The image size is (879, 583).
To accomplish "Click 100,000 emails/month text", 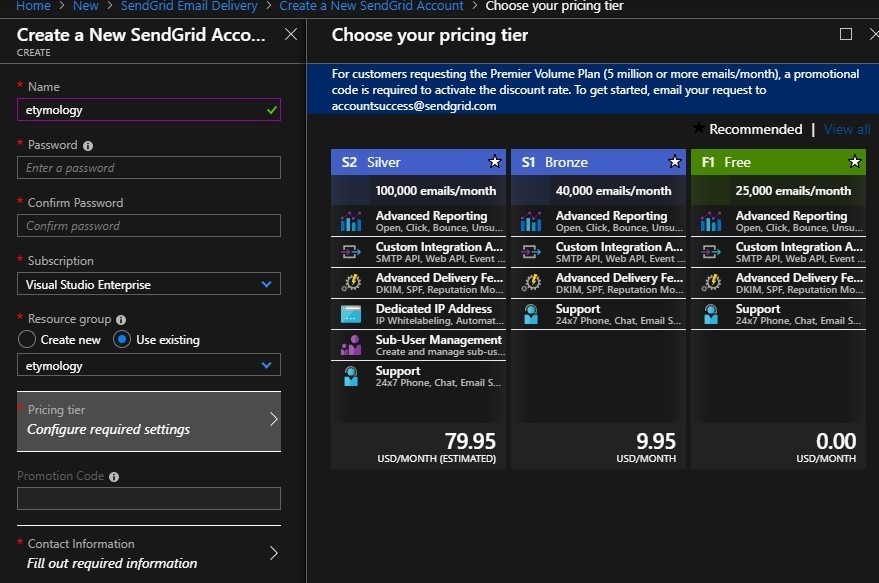I will point(436,191).
